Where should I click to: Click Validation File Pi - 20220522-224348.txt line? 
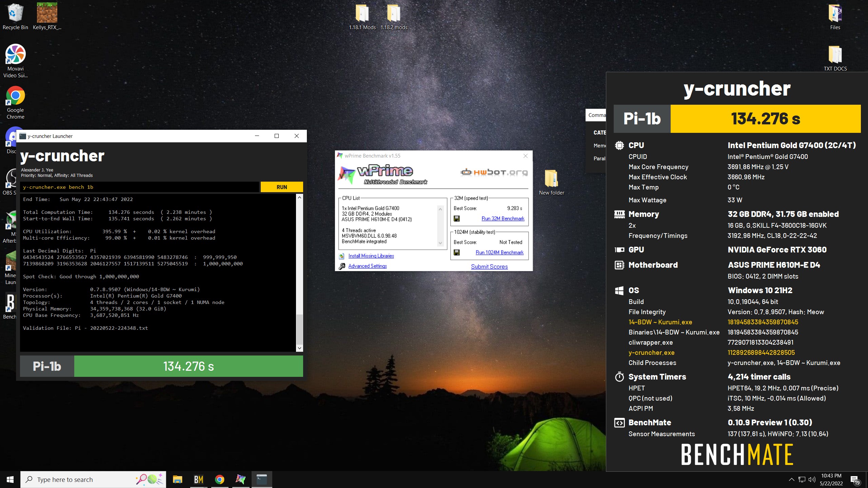[85, 328]
